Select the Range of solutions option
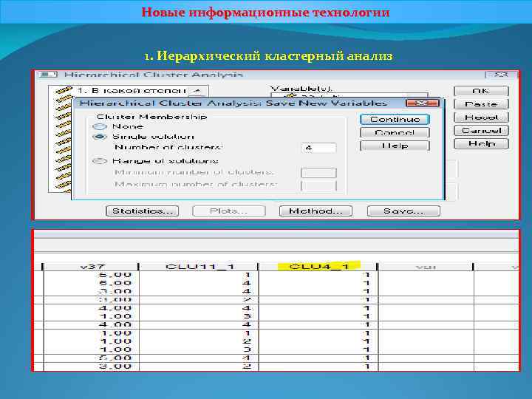The image size is (532, 399). [x=100, y=161]
